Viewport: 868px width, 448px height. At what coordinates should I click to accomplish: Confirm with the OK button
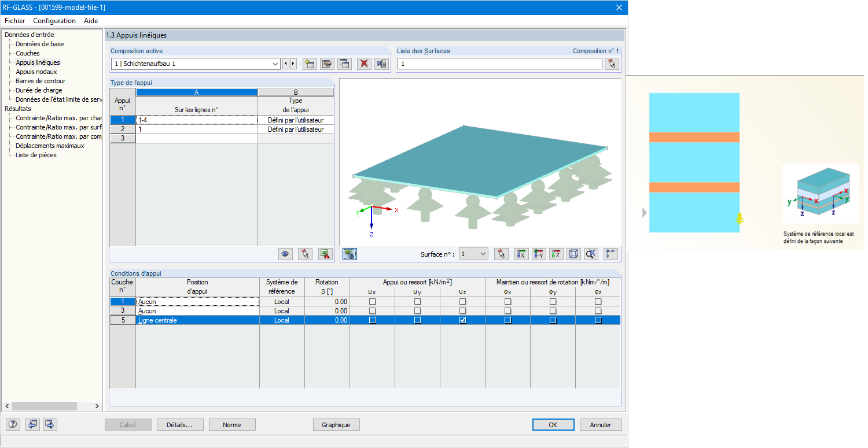(553, 425)
